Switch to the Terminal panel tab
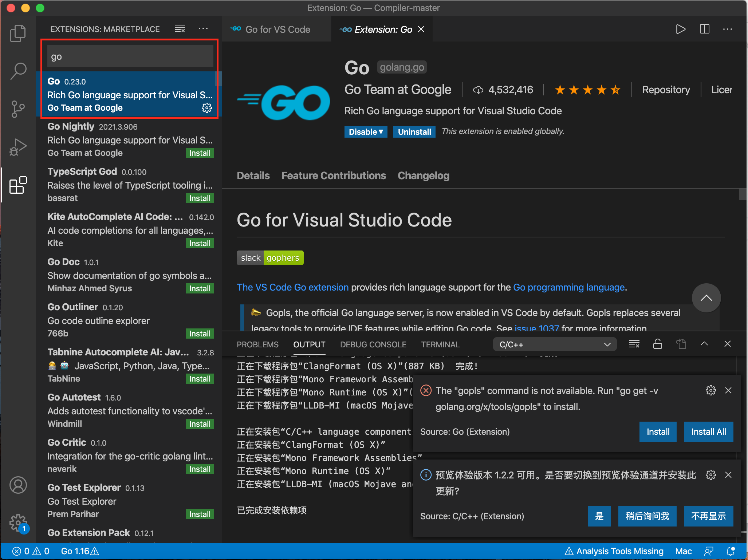Screen dimensions: 748x560 [440, 344]
